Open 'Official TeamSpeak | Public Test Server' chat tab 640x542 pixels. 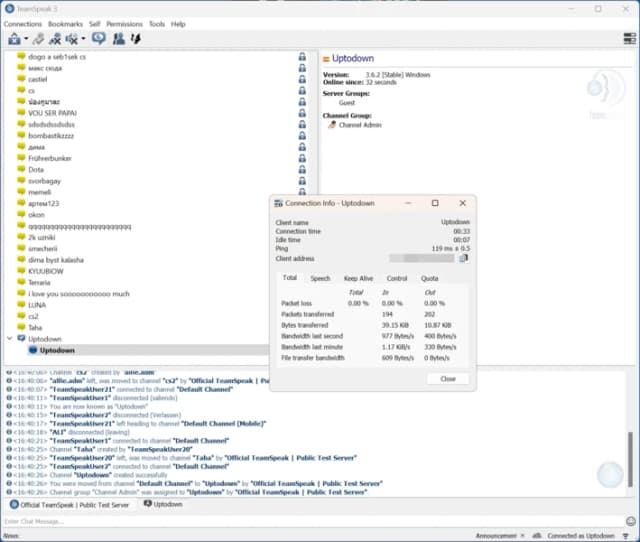pyautogui.click(x=69, y=505)
